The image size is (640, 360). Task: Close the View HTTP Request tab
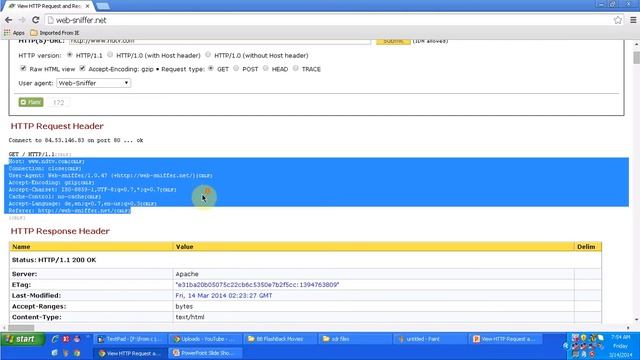click(x=87, y=6)
